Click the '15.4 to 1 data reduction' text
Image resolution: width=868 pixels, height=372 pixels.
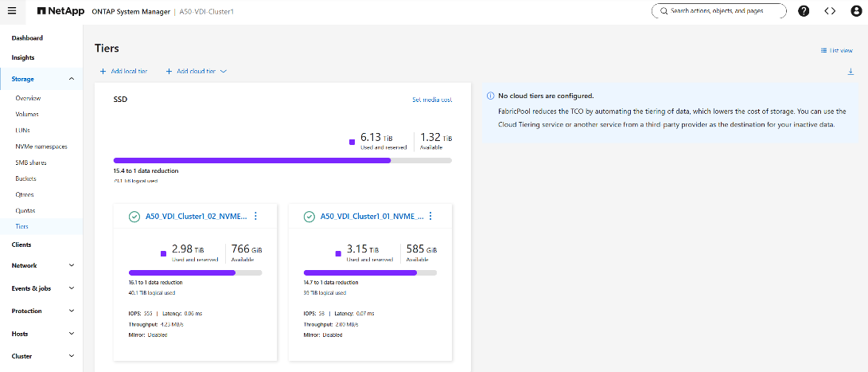pos(146,170)
